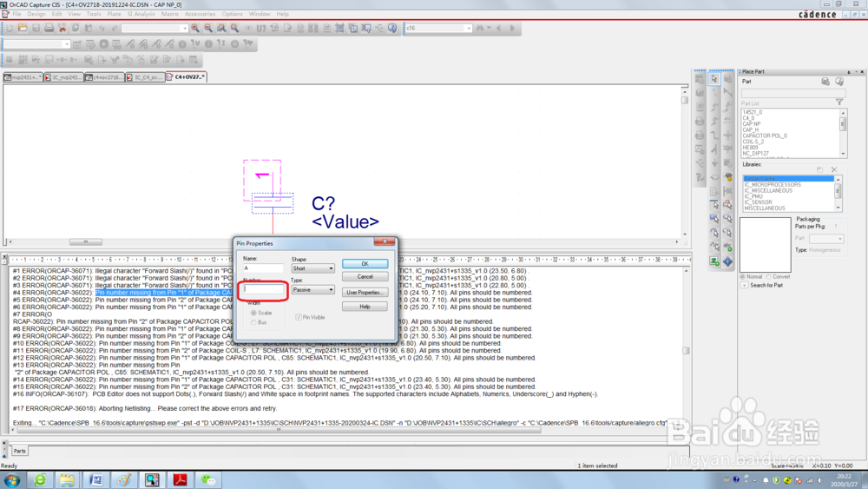Viewport: 868px width, 489px height.
Task: Click the blue diamond move tool icon
Action: (728, 261)
